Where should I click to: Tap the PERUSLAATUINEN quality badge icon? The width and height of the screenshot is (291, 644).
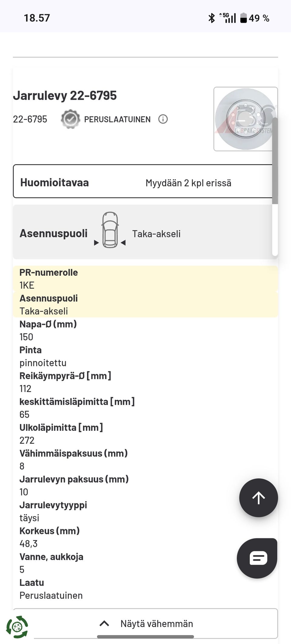(70, 119)
